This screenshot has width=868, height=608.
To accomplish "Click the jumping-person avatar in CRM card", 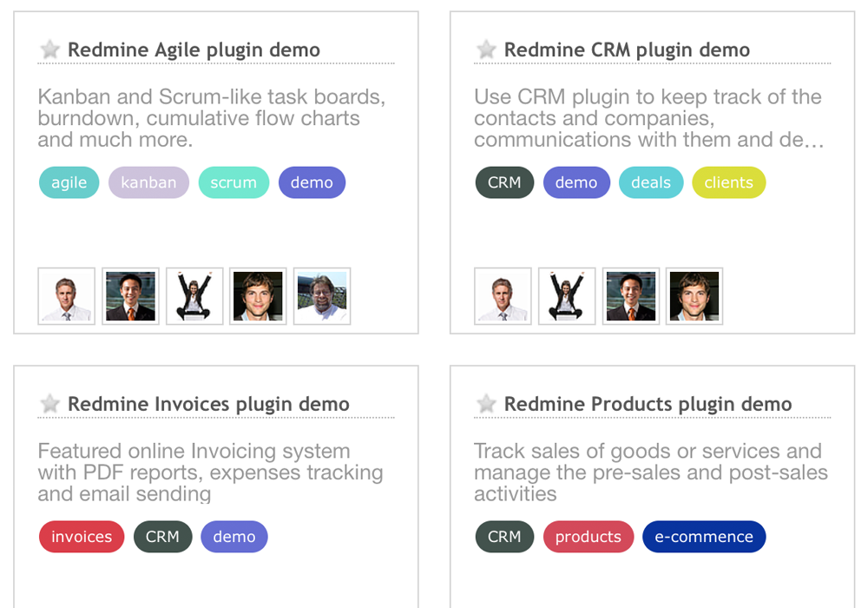I will (x=567, y=296).
